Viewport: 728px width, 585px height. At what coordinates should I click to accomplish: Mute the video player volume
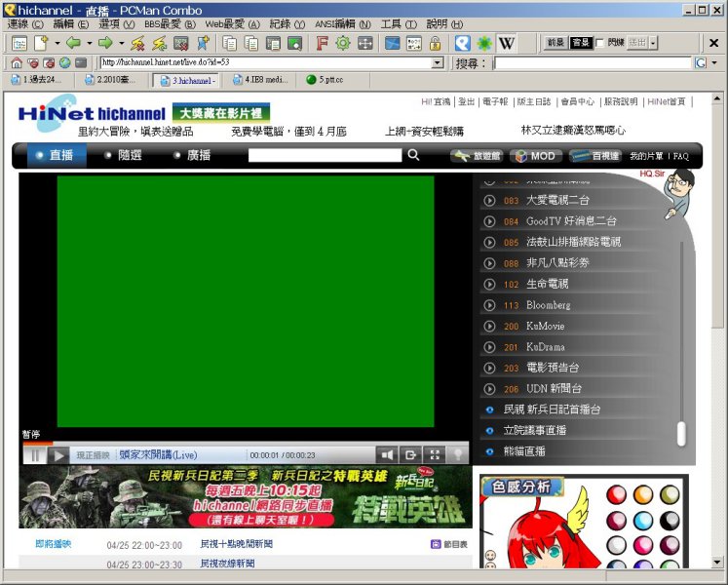click(x=387, y=454)
